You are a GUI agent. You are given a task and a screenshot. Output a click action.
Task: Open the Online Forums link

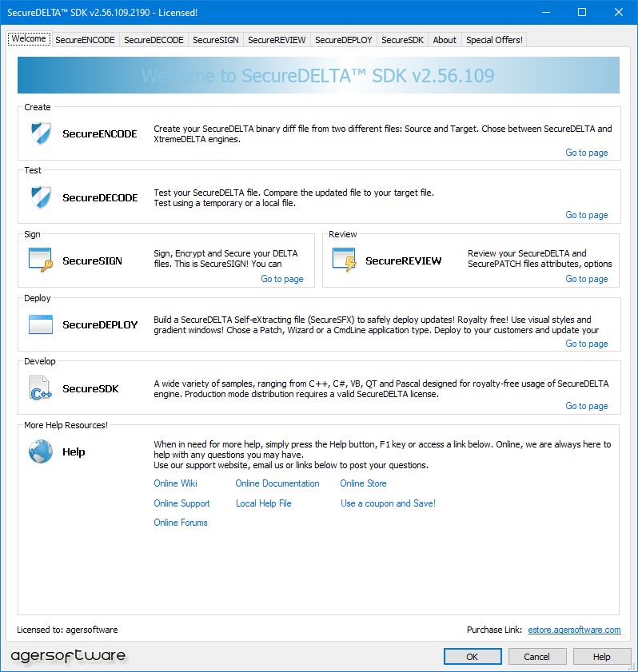tap(181, 523)
